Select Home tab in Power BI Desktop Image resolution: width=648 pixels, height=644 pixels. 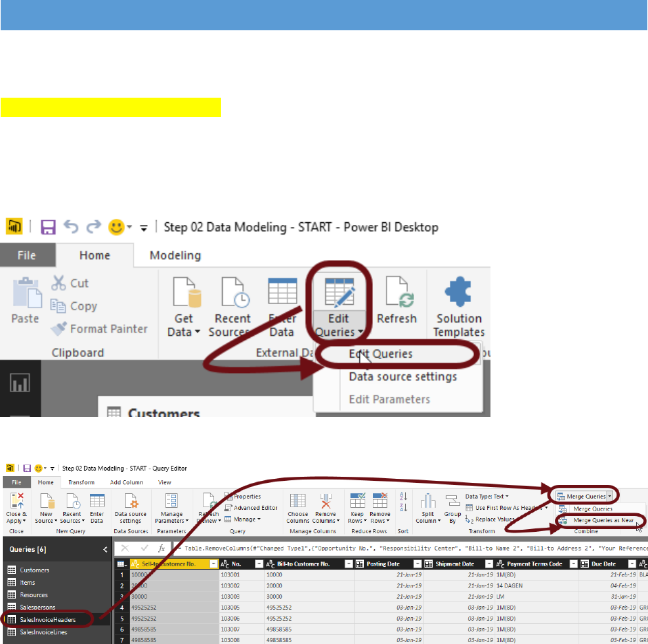pyautogui.click(x=95, y=255)
